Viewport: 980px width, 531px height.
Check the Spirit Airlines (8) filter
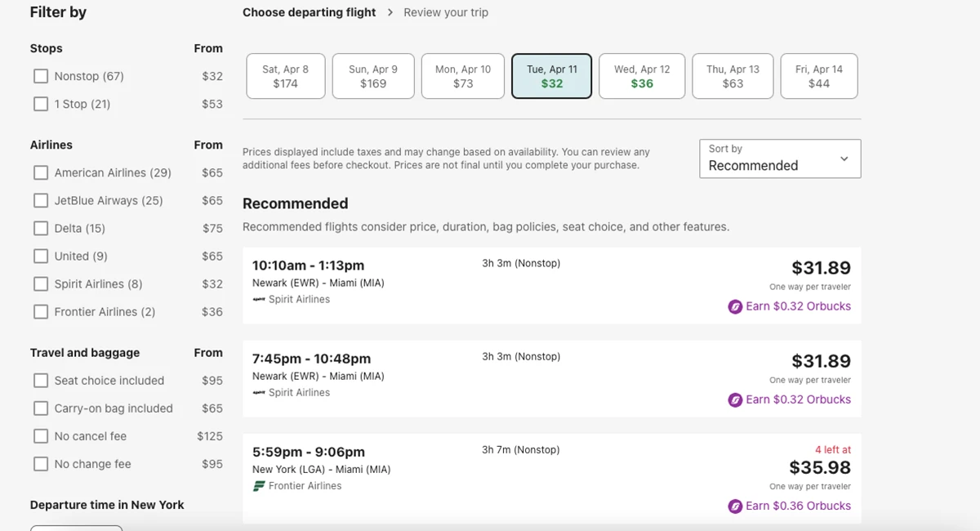(41, 283)
